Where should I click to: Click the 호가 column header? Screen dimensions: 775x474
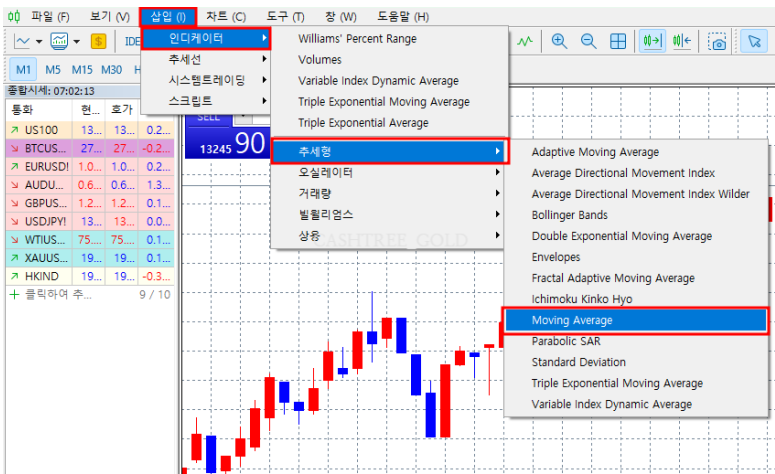[x=122, y=110]
